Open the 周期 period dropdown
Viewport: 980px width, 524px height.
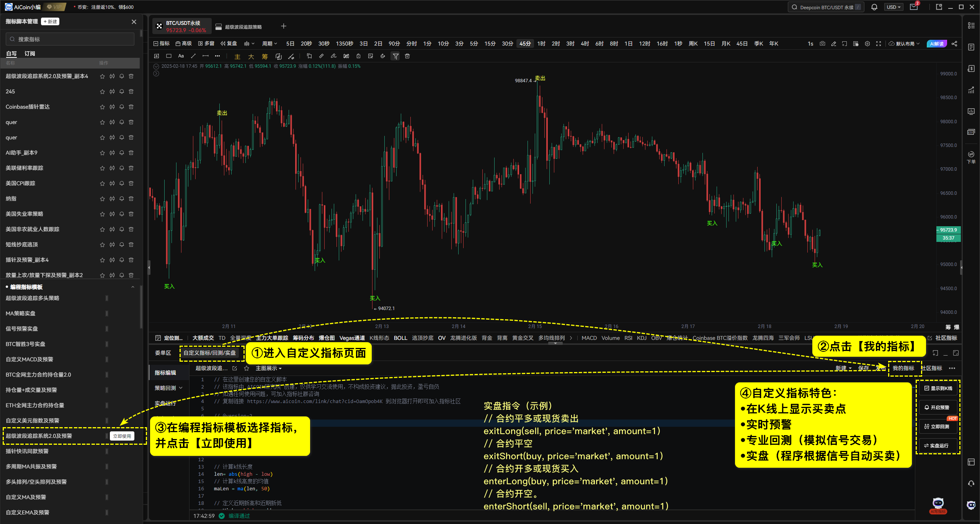[x=269, y=44]
